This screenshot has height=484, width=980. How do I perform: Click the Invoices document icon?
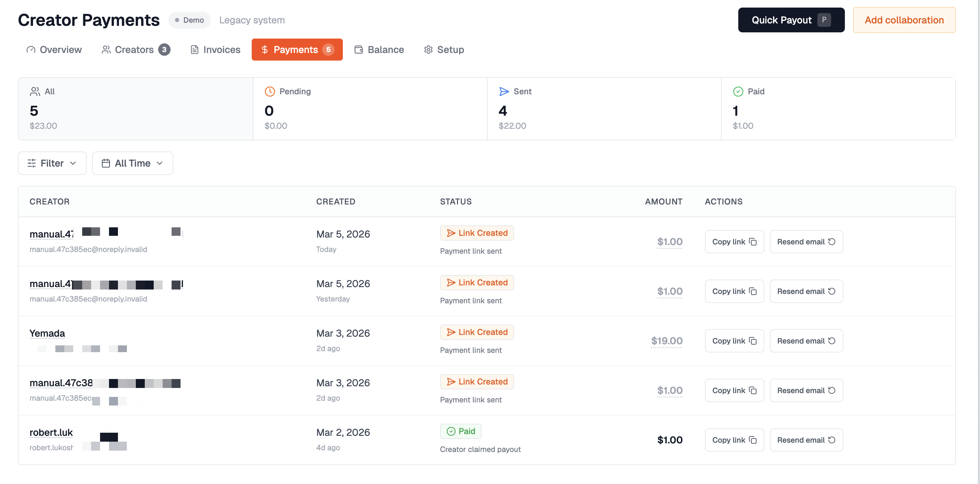[194, 50]
